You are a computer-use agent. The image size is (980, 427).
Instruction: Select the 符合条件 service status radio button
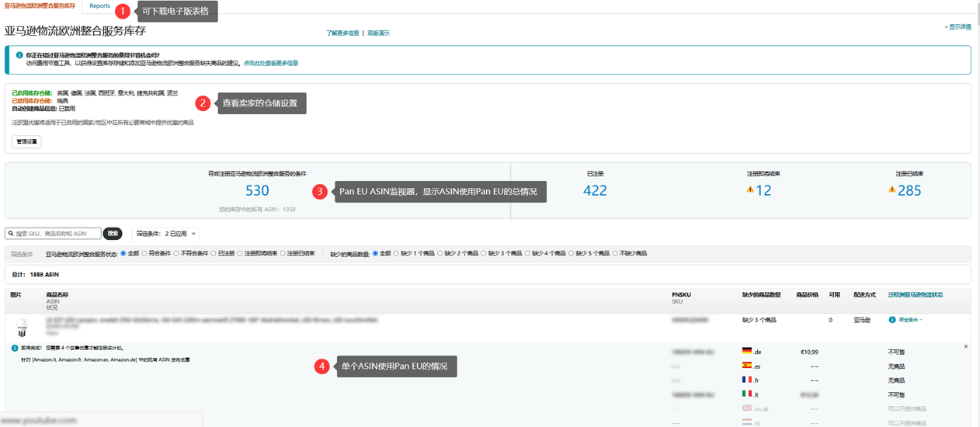pyautogui.click(x=144, y=253)
